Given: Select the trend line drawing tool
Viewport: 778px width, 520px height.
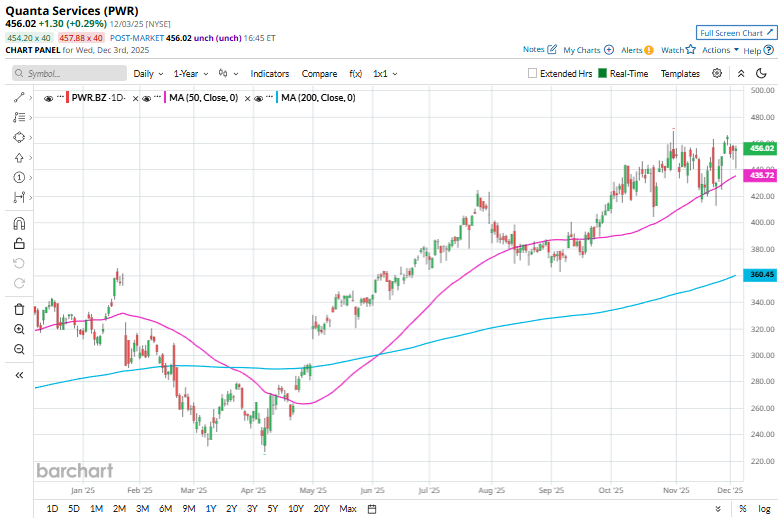Looking at the screenshot, I should pos(19,97).
